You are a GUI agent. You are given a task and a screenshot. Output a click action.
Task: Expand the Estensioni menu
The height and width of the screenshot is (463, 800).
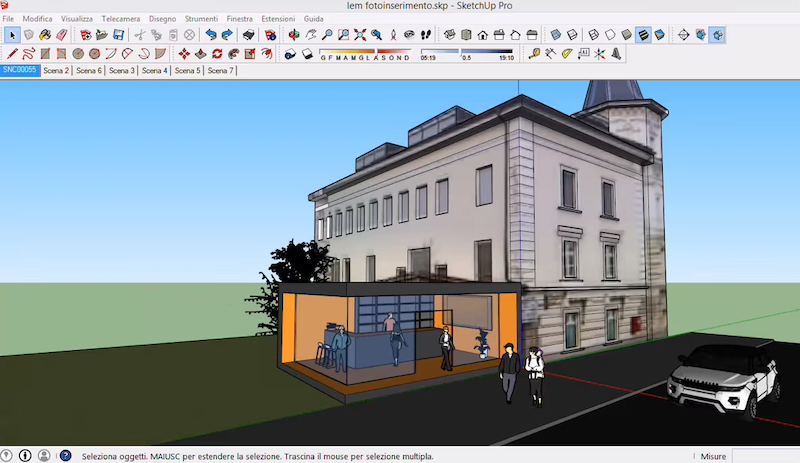click(278, 19)
